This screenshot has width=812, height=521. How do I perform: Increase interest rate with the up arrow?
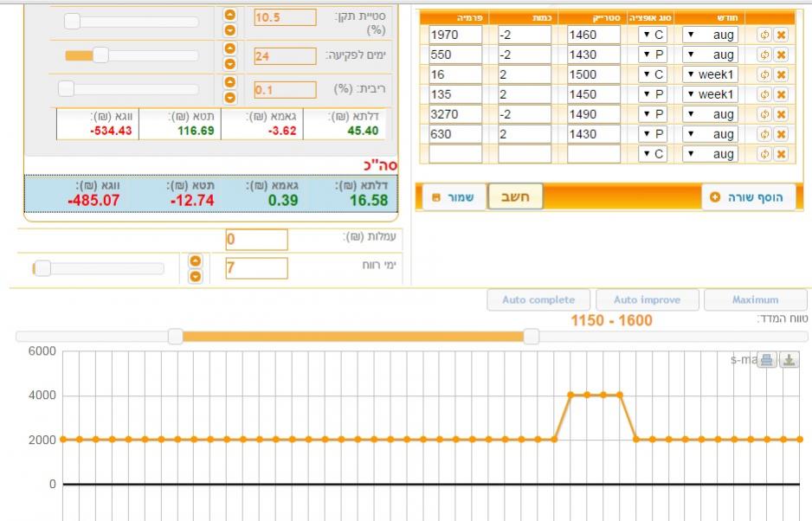click(229, 83)
